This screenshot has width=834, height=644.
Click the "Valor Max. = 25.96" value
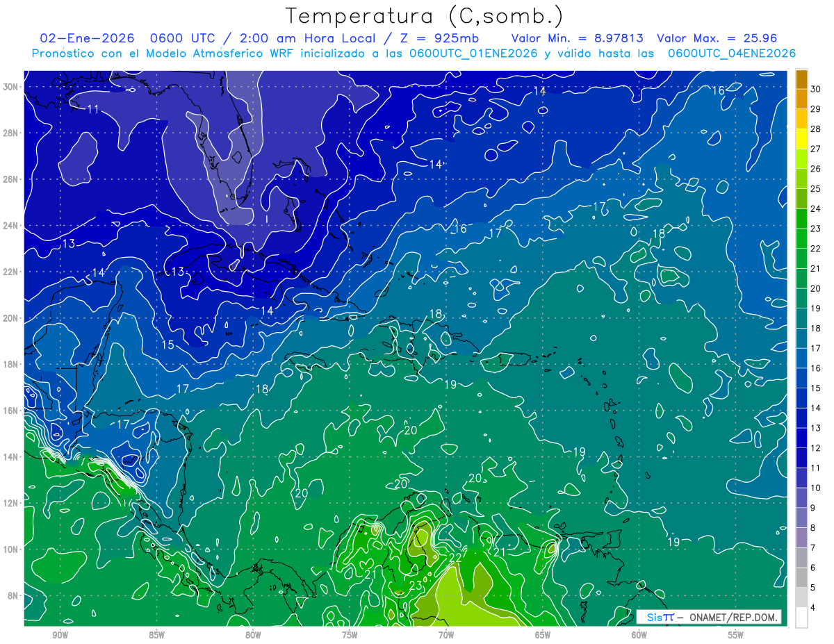tap(717, 39)
